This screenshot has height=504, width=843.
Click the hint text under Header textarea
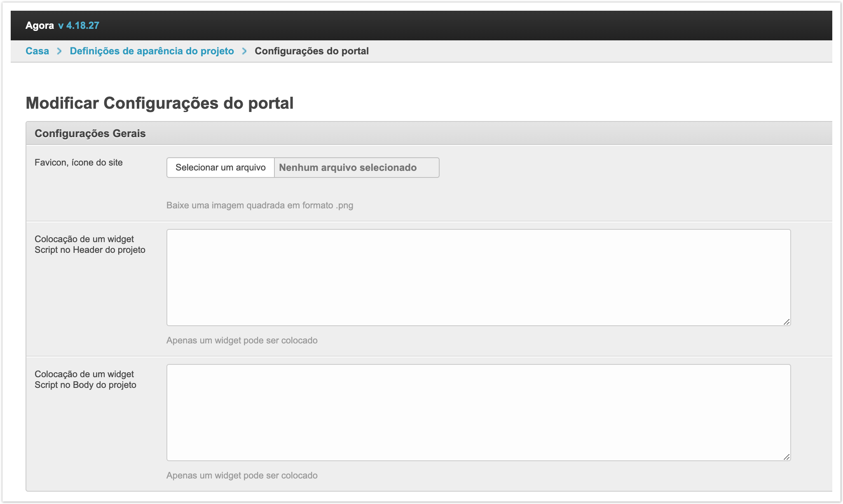click(x=242, y=341)
